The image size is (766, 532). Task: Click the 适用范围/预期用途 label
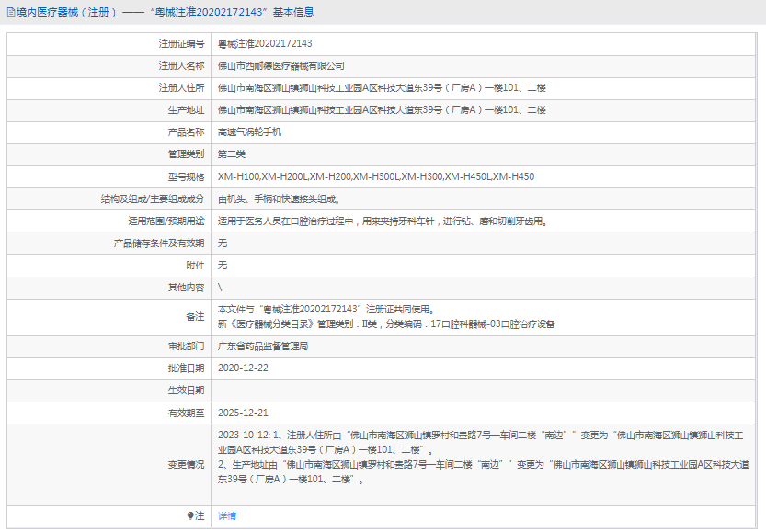point(166,221)
